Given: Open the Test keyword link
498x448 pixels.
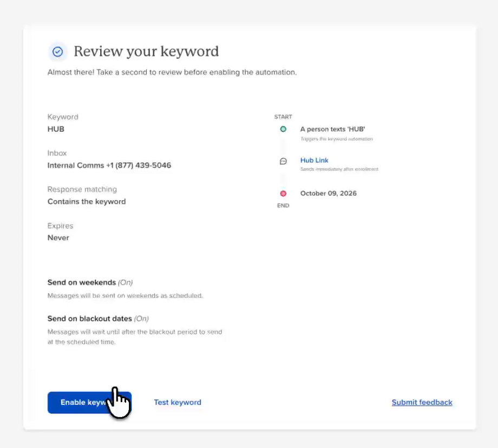Looking at the screenshot, I should 178,402.
